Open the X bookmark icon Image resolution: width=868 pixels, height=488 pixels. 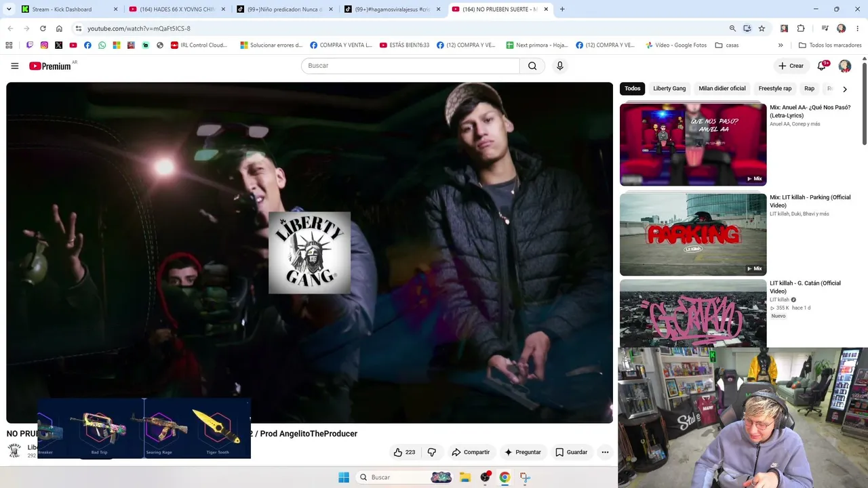coord(59,45)
